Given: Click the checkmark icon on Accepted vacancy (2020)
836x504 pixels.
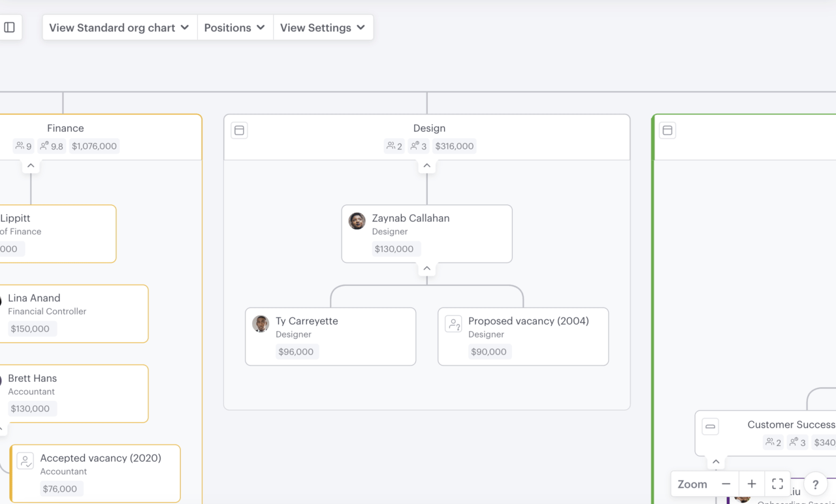Looking at the screenshot, I should (25, 460).
